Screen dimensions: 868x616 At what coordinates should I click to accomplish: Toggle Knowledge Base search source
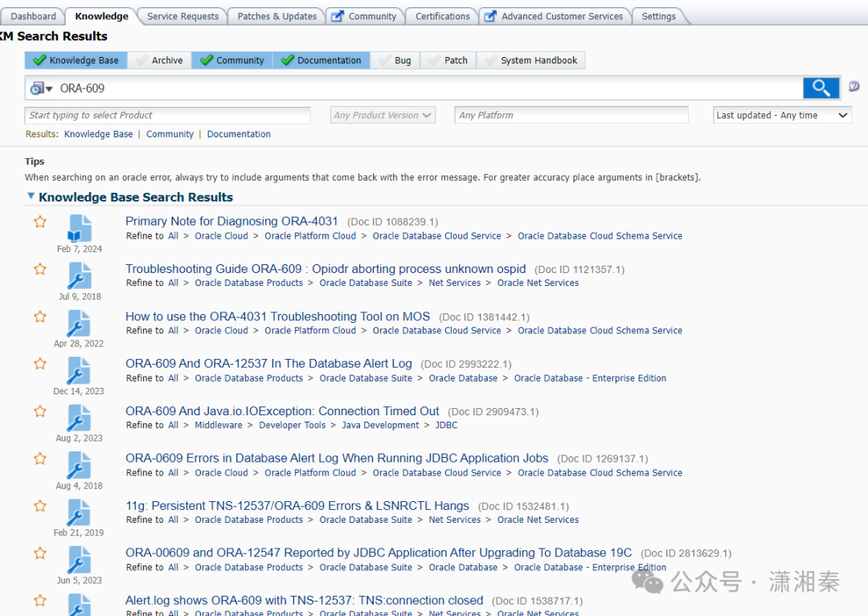(x=76, y=60)
